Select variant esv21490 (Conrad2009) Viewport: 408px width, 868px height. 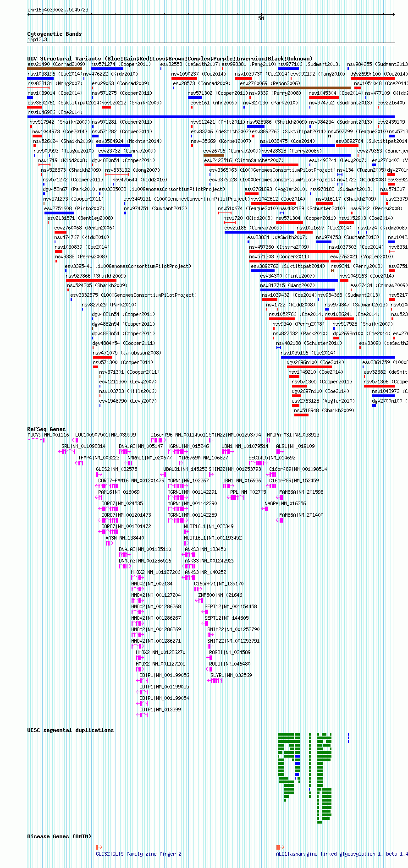tap(56, 64)
